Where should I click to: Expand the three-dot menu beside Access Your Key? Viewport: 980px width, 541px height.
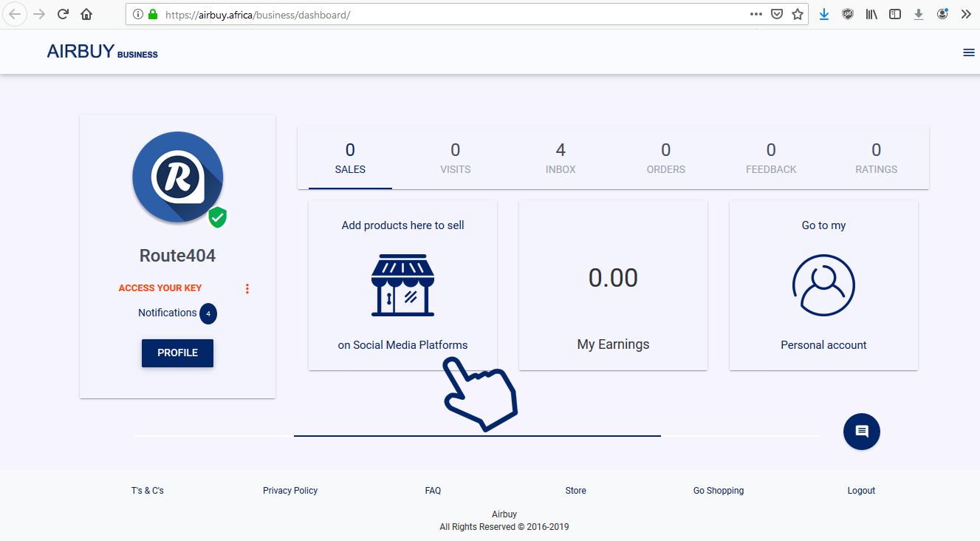pos(247,288)
